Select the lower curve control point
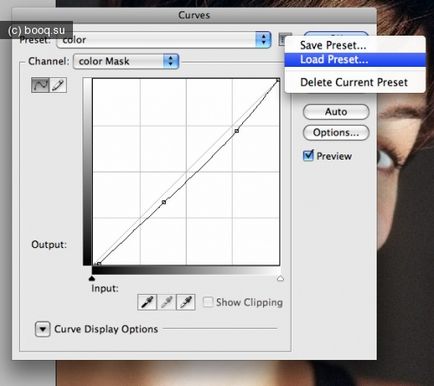Viewport: 434px width, 386px height. (164, 202)
